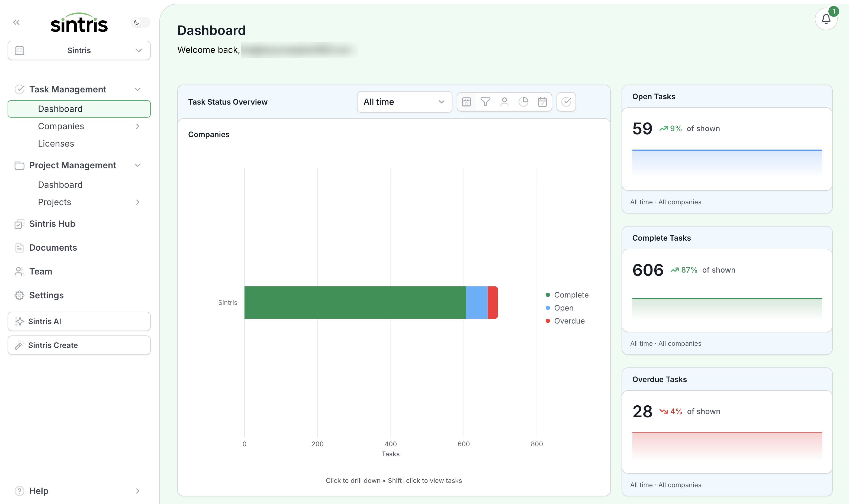The image size is (849, 504).
Task: Click the calendar check icon
Action: click(543, 102)
